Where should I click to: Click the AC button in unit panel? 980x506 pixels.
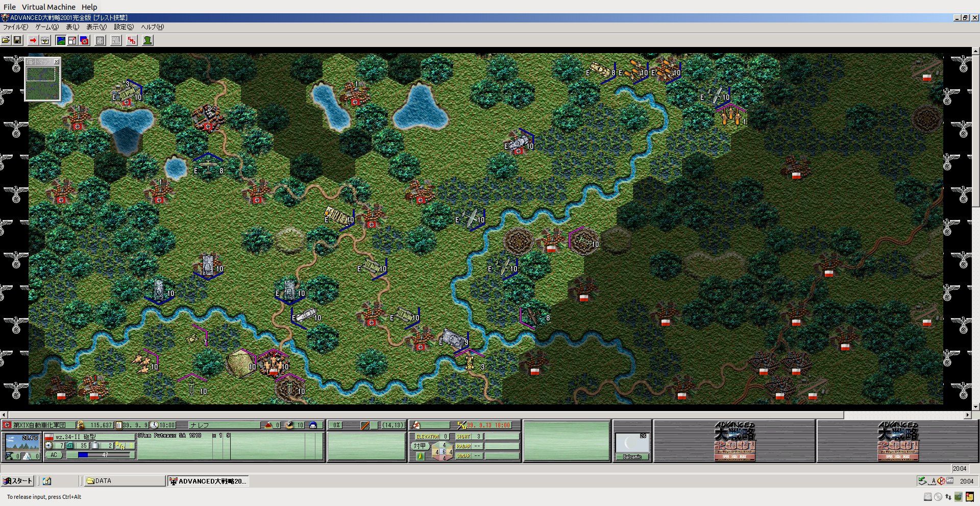54,455
